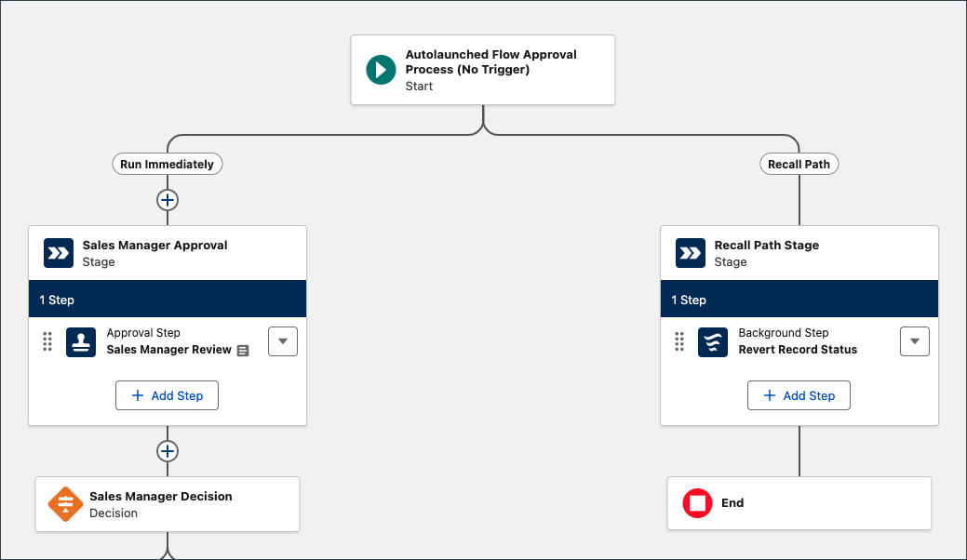Add element above Sales Manager Decision
This screenshot has width=967, height=560.
168,451
